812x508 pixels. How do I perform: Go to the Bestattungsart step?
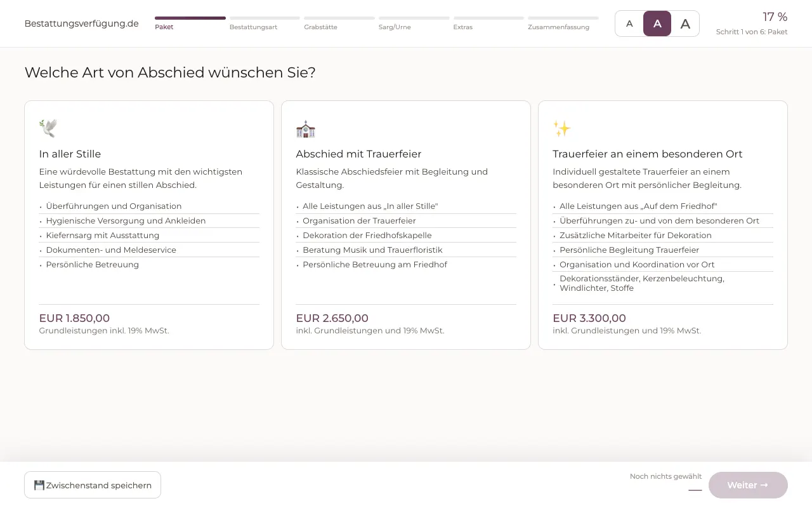tap(265, 23)
